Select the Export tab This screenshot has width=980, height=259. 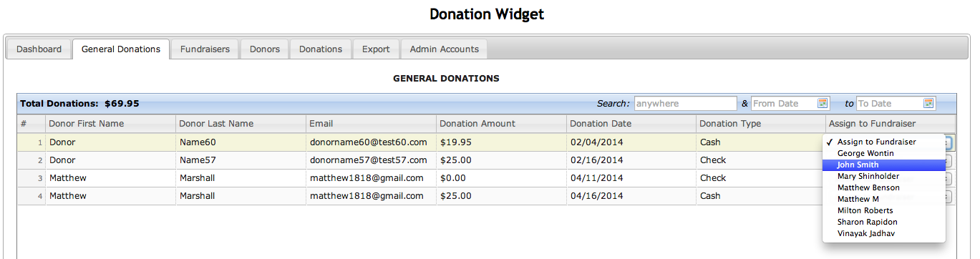point(376,49)
